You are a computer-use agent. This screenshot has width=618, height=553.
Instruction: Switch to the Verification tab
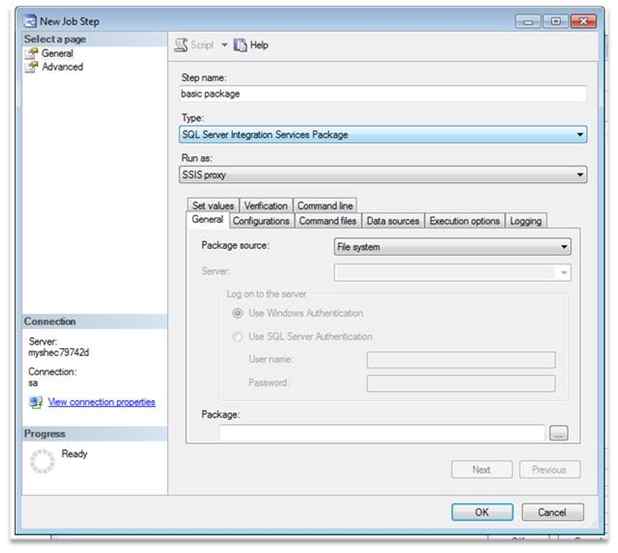[266, 205]
